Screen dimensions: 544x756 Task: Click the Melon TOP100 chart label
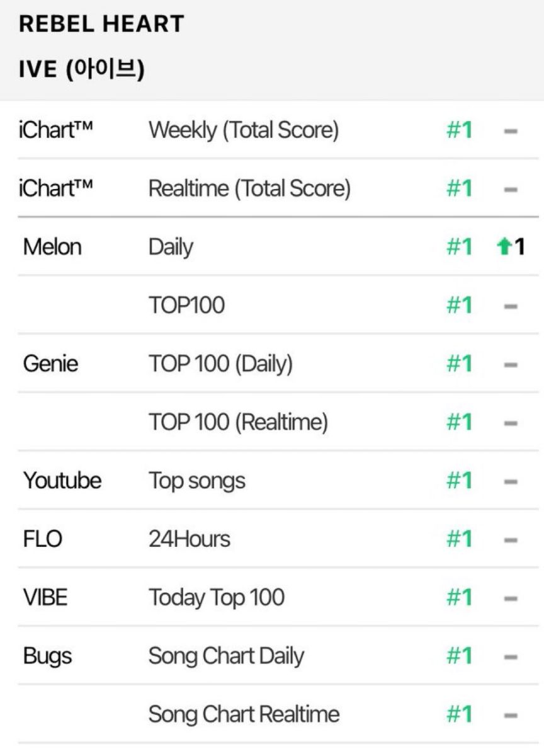tap(186, 306)
